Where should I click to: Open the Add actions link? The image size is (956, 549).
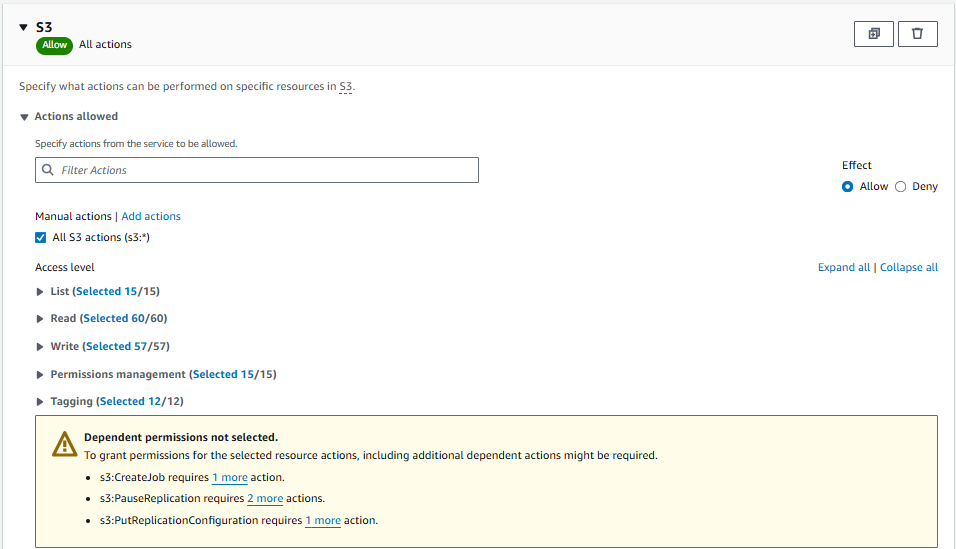tap(151, 216)
